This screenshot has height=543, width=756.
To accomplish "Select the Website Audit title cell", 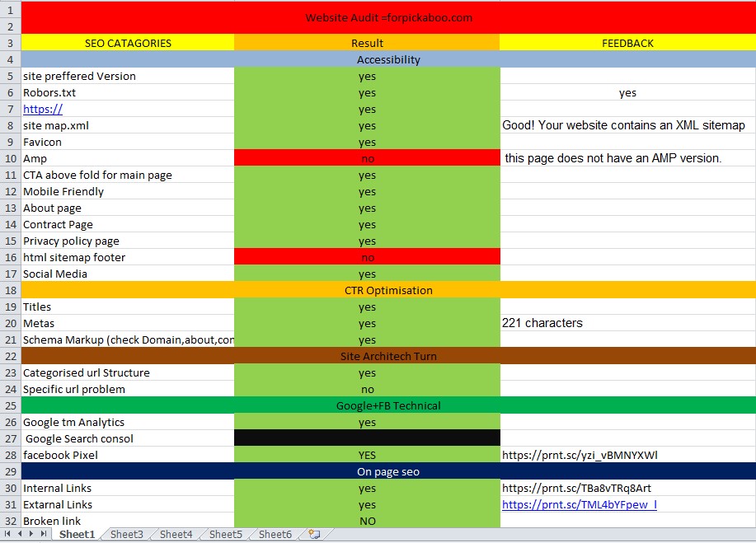I will tap(388, 17).
